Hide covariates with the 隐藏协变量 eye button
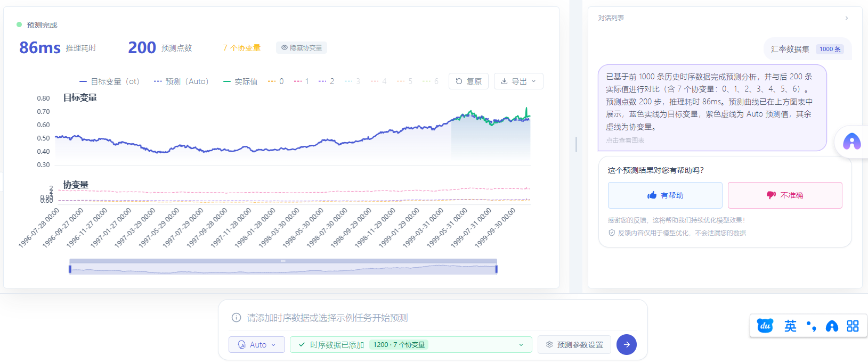Image resolution: width=868 pixels, height=364 pixels. (x=302, y=48)
